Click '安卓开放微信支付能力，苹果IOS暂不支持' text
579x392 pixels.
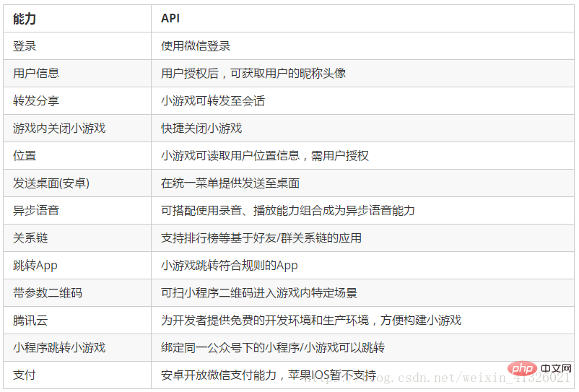click(x=269, y=375)
